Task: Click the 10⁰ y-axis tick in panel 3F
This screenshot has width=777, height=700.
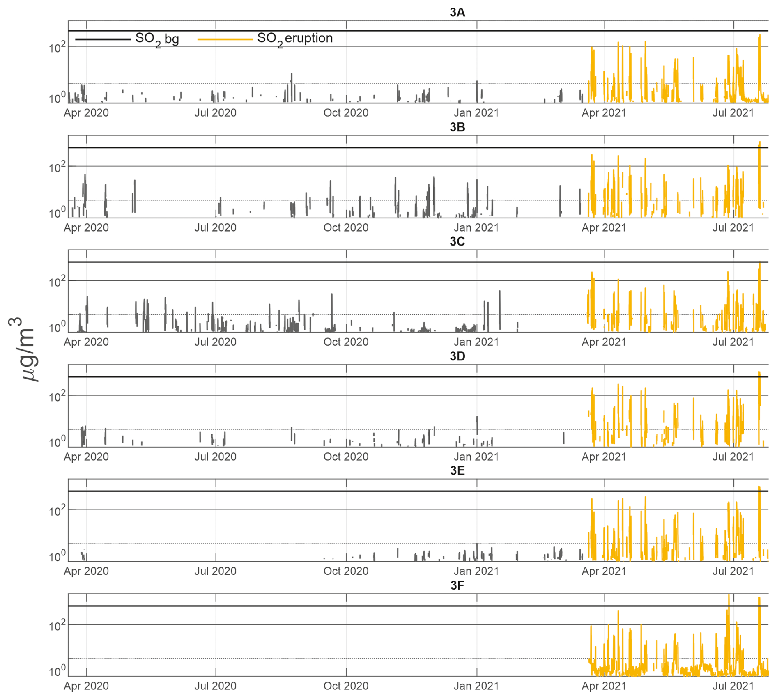Action: (57, 672)
